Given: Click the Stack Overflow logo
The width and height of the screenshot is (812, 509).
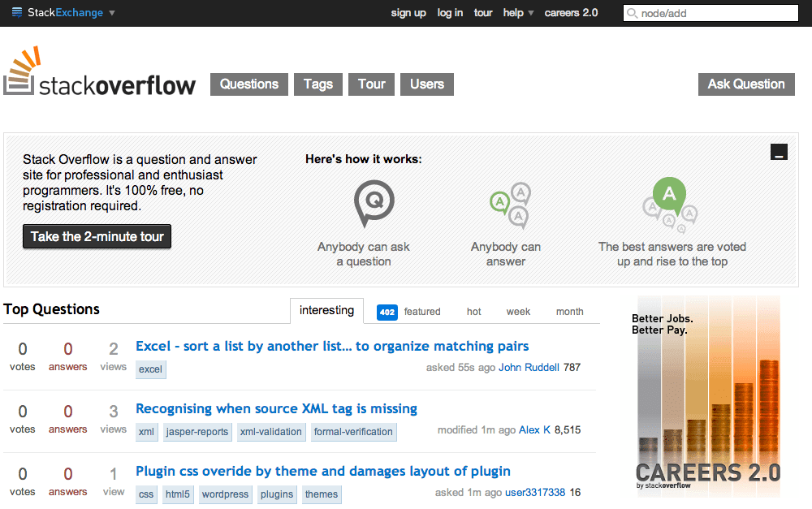Looking at the screenshot, I should pyautogui.click(x=99, y=71).
